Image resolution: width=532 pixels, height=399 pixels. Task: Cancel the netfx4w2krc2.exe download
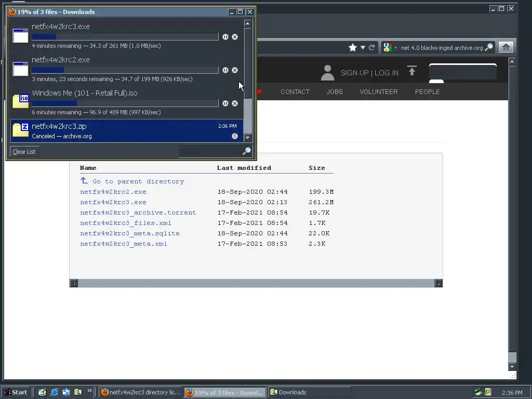pos(235,70)
